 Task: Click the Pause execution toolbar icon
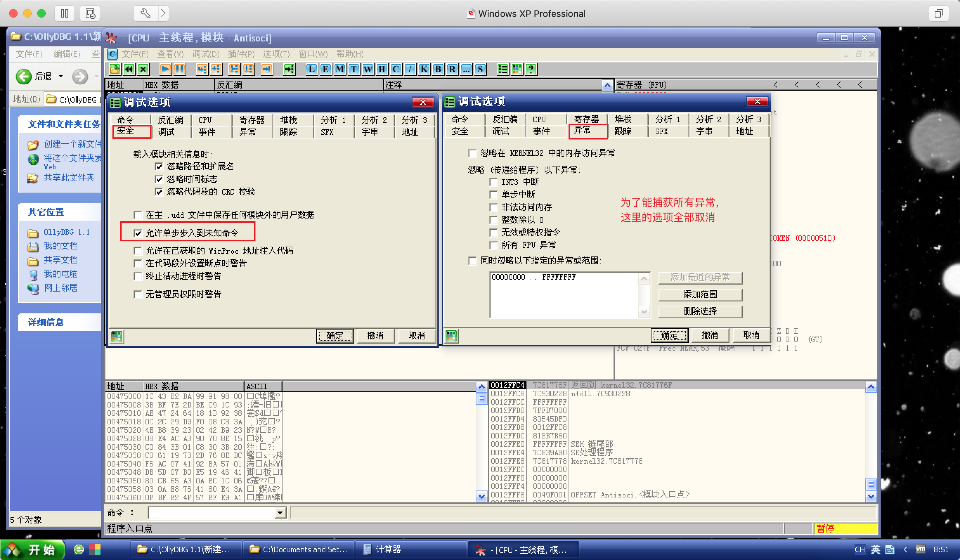pos(180,69)
